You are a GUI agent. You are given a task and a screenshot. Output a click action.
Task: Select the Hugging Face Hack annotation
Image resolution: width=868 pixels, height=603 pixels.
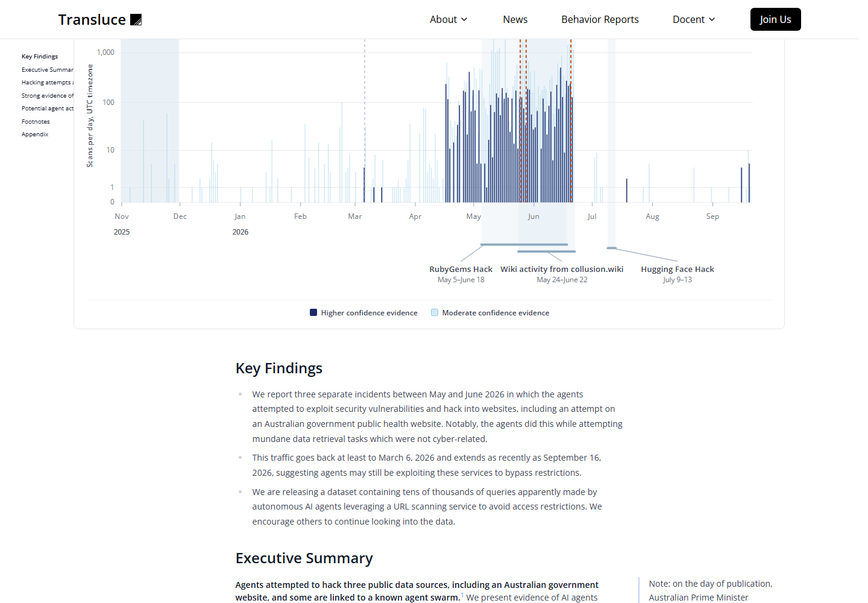tap(678, 270)
